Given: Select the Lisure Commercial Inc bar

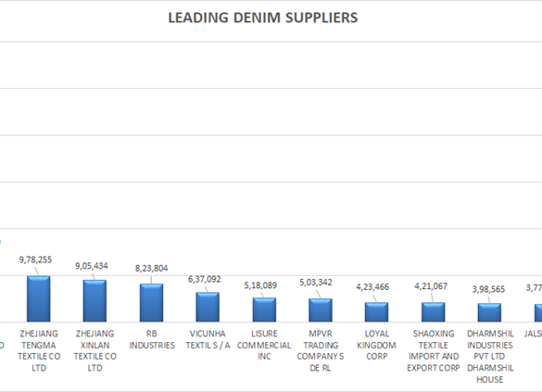Looking at the screenshot, I should point(264,310).
